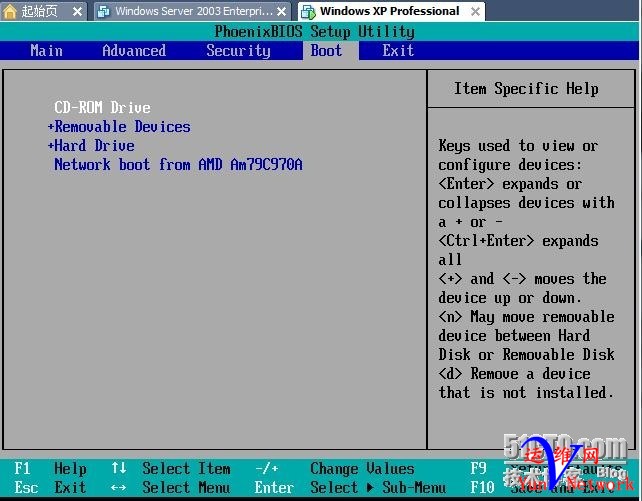642x501 pixels.
Task: Click the VM icon on Windows Server 2003 tab
Action: click(x=103, y=11)
